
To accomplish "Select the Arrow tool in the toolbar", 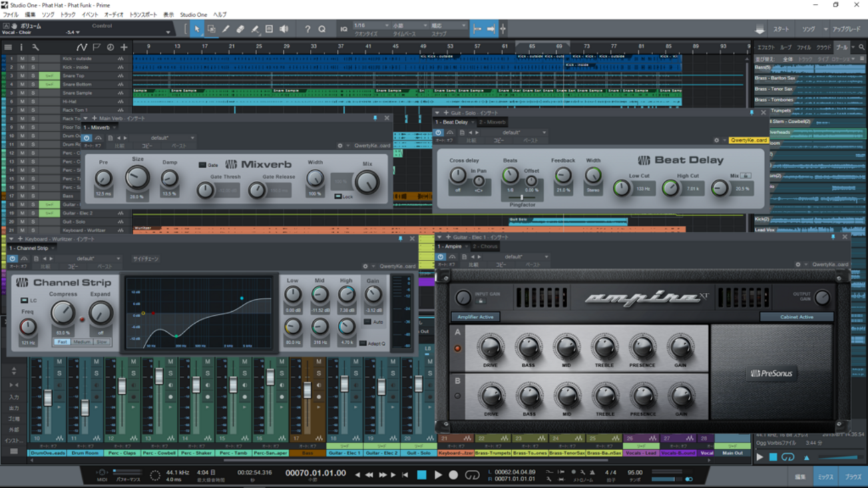I will pyautogui.click(x=196, y=29).
